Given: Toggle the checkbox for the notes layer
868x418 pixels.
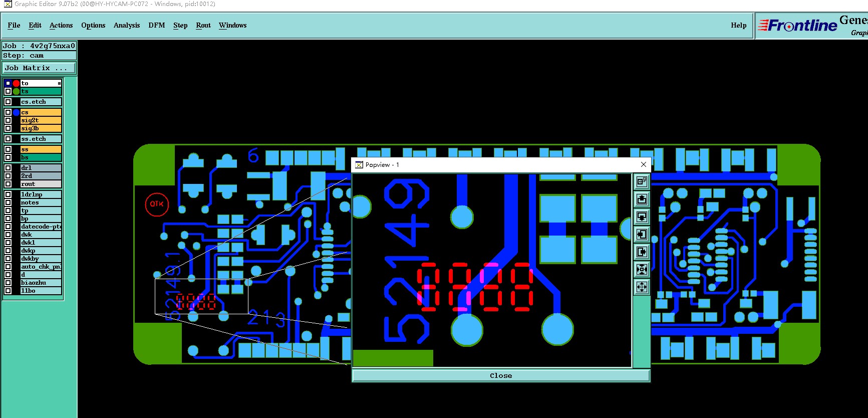Looking at the screenshot, I should [x=8, y=202].
